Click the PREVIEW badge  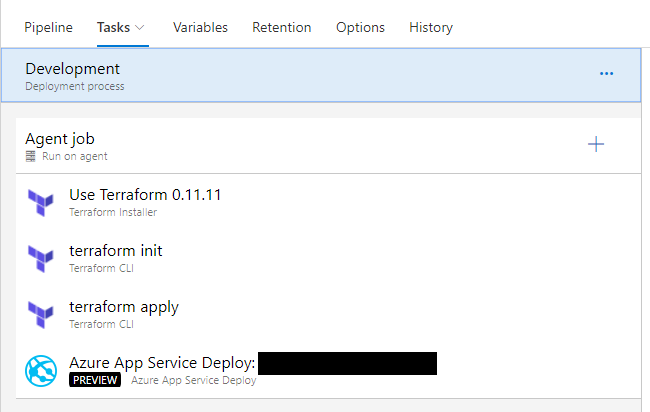tap(95, 380)
